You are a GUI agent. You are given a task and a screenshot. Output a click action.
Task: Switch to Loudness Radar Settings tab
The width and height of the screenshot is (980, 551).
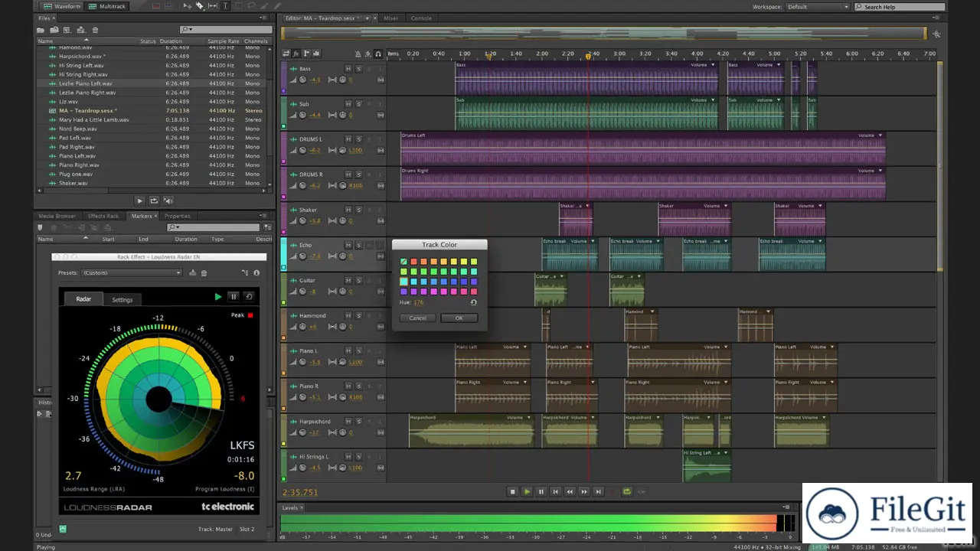pos(122,300)
